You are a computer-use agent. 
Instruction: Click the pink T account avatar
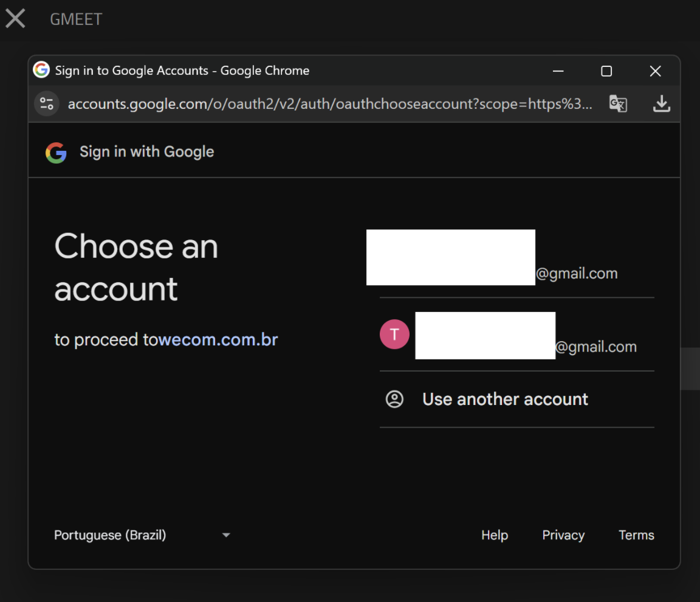point(394,334)
